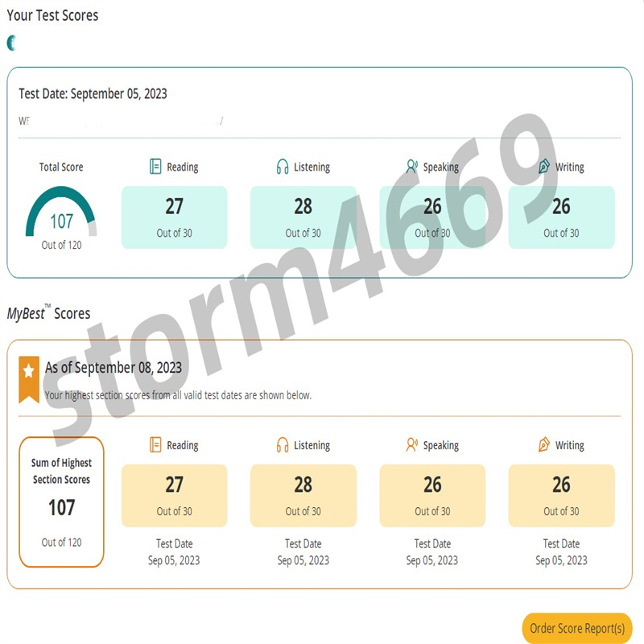Click the yellow MyBest Reading score 27 card

pyautogui.click(x=174, y=495)
